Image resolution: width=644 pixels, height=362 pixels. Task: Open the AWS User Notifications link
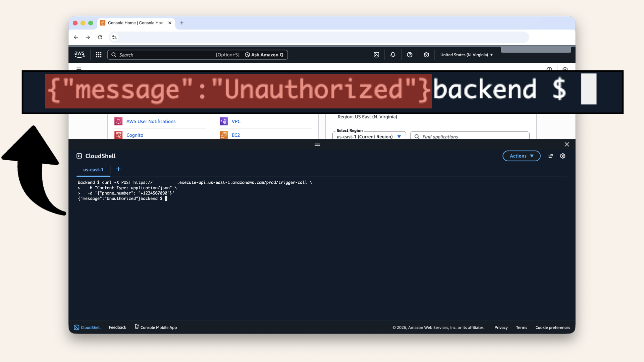151,121
